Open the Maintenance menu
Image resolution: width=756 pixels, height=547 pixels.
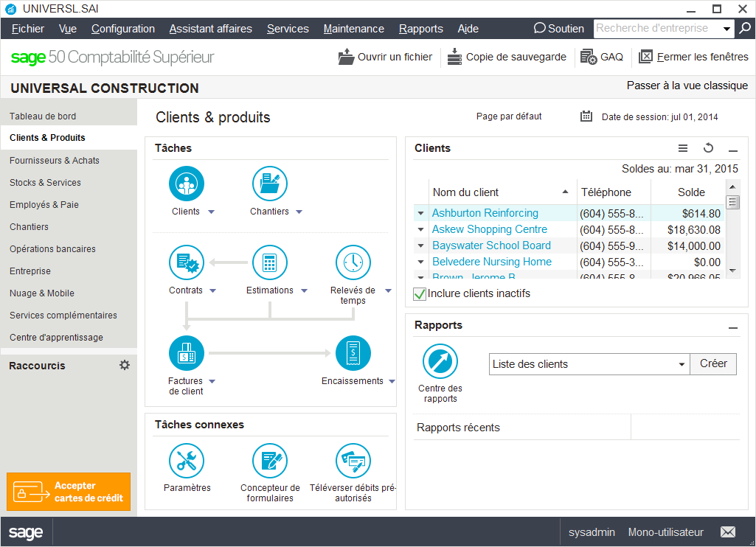click(x=353, y=29)
